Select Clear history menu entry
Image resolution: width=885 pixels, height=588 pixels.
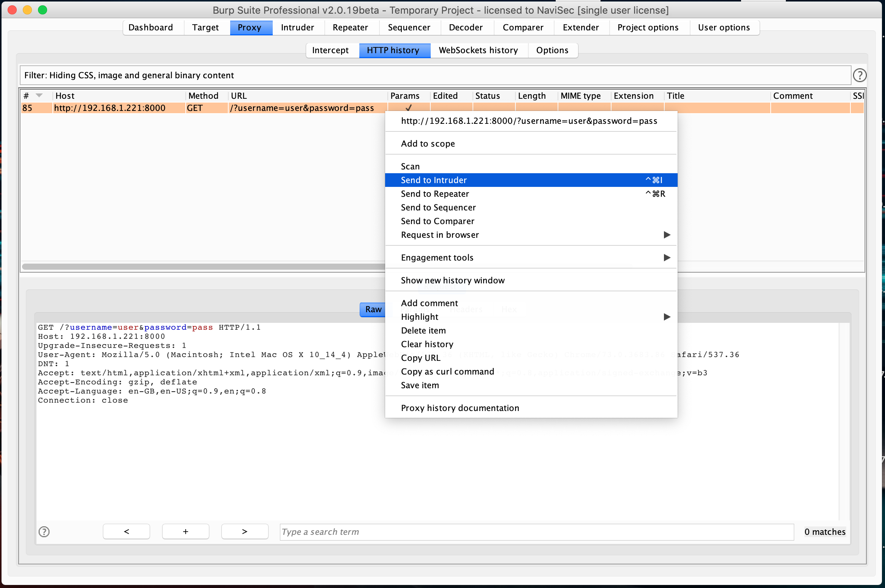click(x=531, y=344)
